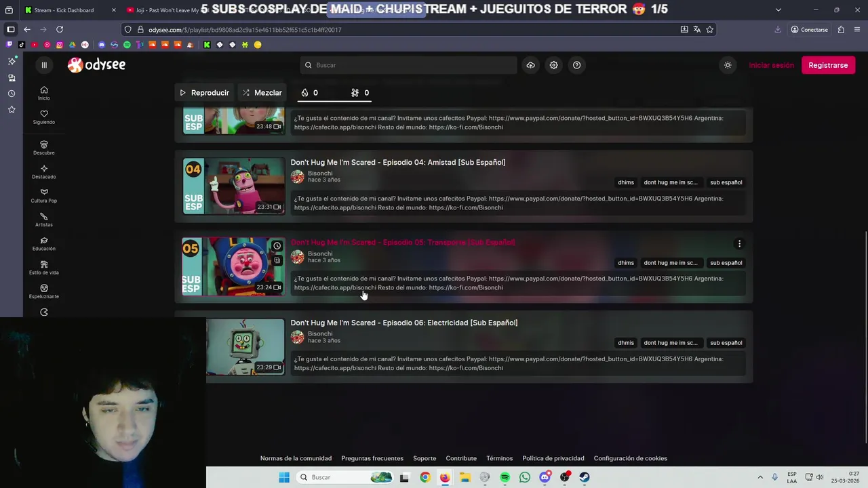868x488 pixels.
Task: Open Episodio 04: Amistad video title
Action: (398, 162)
